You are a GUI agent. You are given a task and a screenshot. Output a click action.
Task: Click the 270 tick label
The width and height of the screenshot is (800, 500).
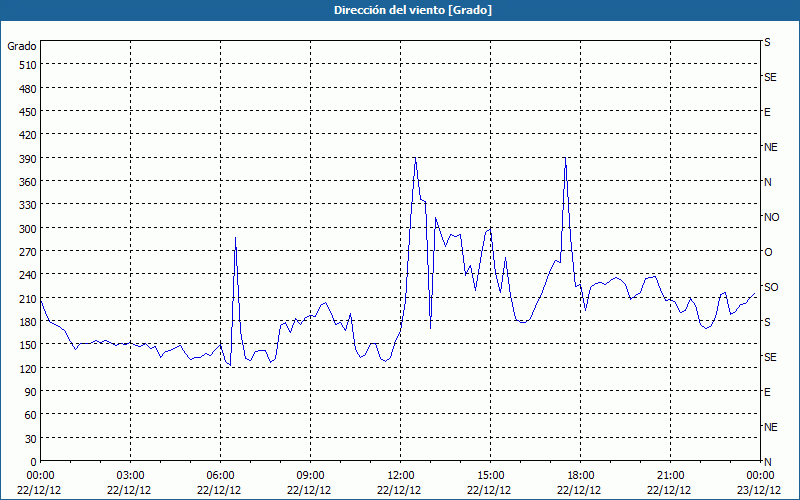[x=29, y=252]
